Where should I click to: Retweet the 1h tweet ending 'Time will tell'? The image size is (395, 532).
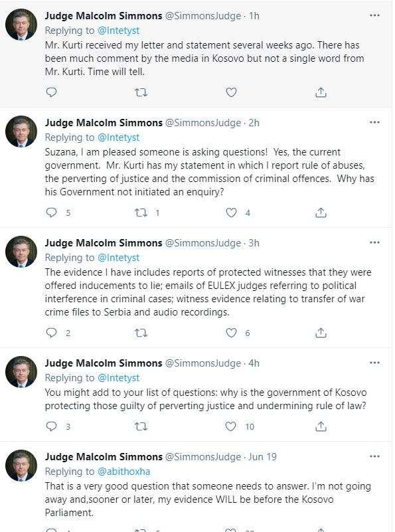[141, 92]
